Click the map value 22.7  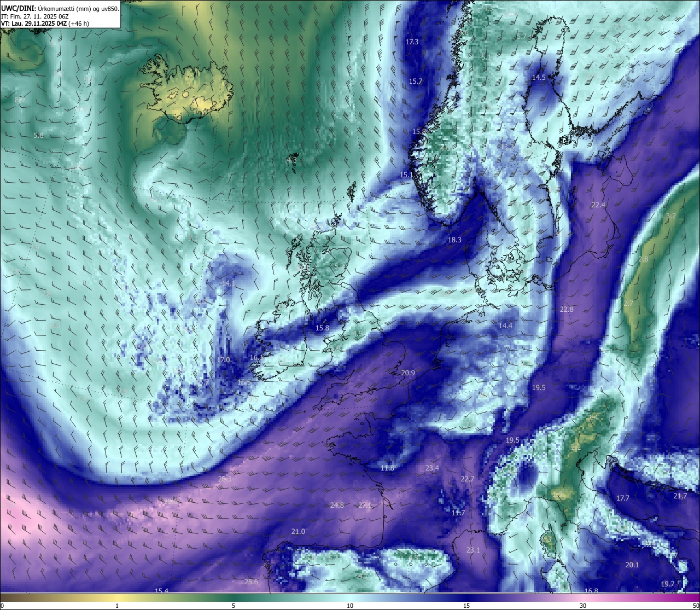click(x=467, y=479)
